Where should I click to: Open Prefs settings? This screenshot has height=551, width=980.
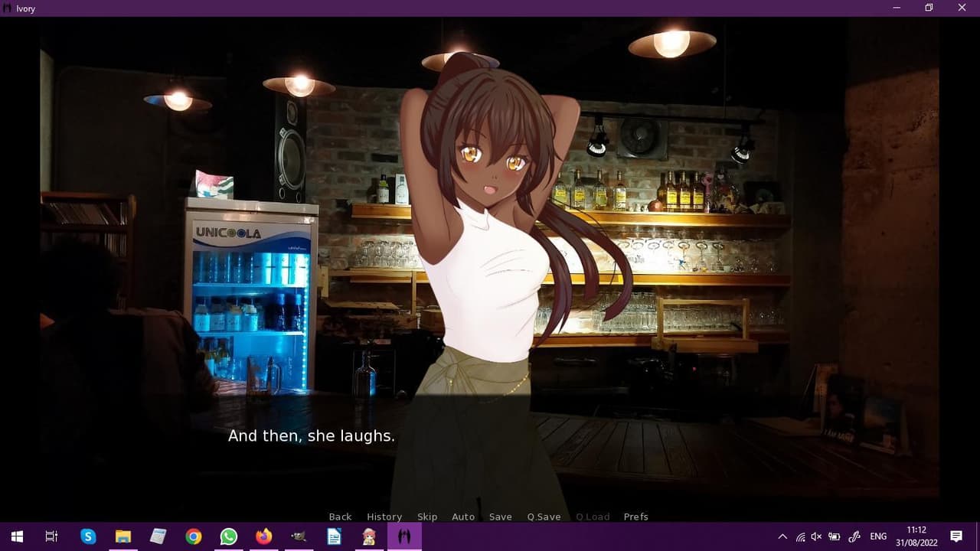[x=635, y=517]
